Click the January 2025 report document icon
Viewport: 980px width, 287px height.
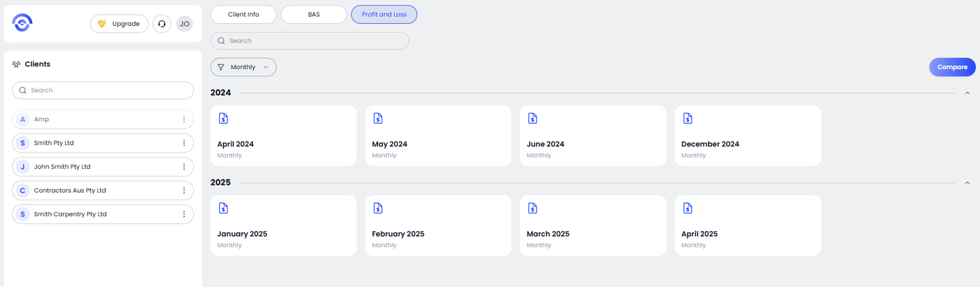pos(223,208)
